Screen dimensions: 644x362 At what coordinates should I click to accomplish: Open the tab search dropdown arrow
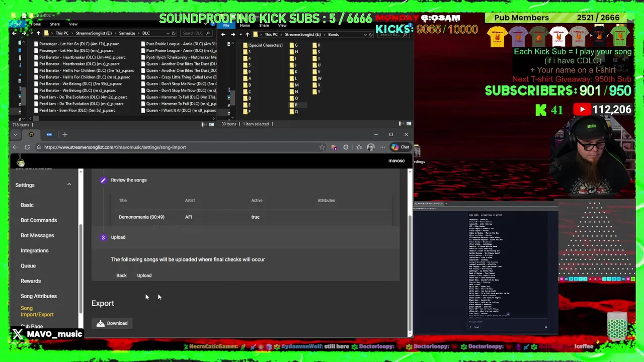(16, 134)
